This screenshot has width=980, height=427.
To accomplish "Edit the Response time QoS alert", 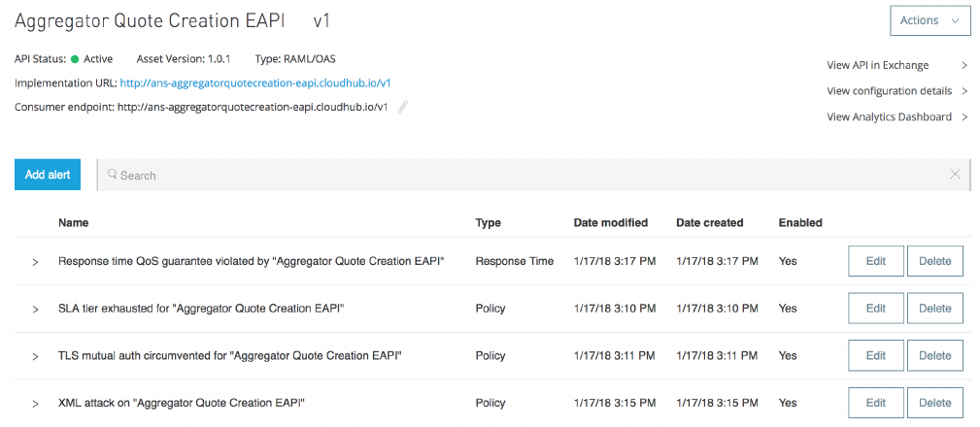I will [x=876, y=261].
